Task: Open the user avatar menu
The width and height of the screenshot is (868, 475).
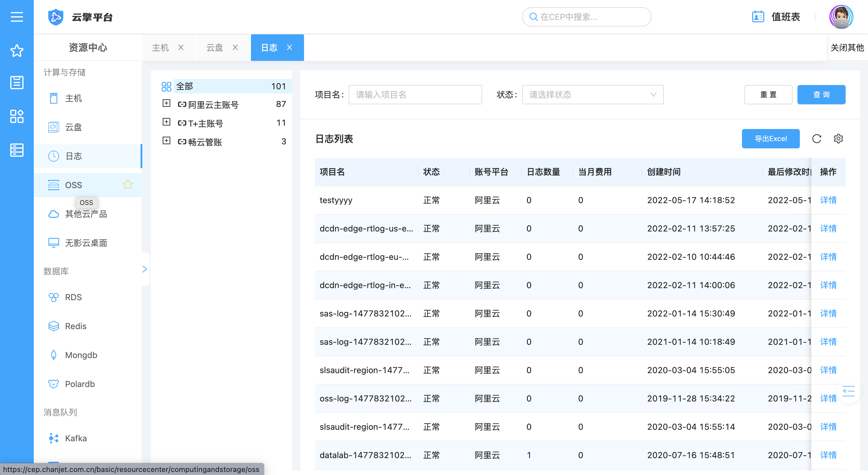Action: (841, 17)
